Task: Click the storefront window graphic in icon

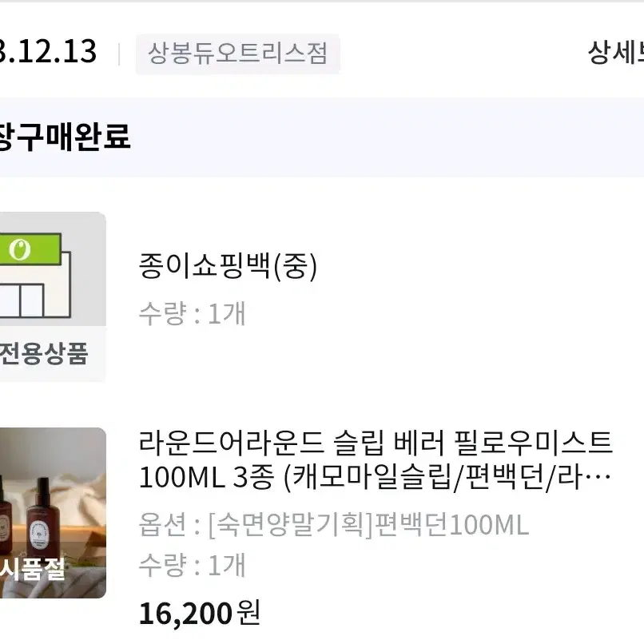Action: click(x=22, y=300)
